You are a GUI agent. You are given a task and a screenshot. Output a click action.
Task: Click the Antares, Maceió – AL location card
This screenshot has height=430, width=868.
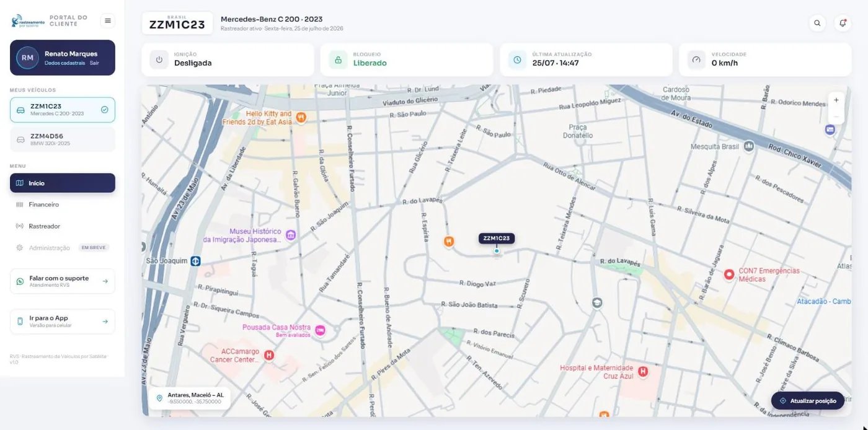pos(189,398)
